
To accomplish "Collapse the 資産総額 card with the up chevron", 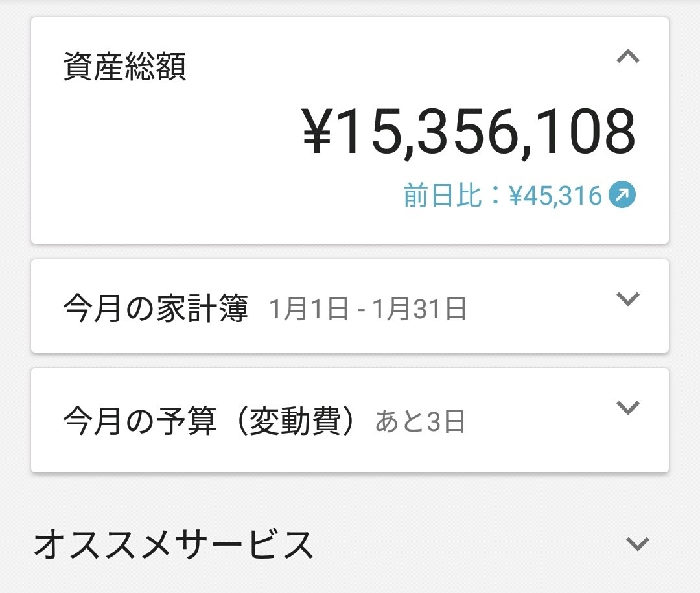I will pos(627,57).
